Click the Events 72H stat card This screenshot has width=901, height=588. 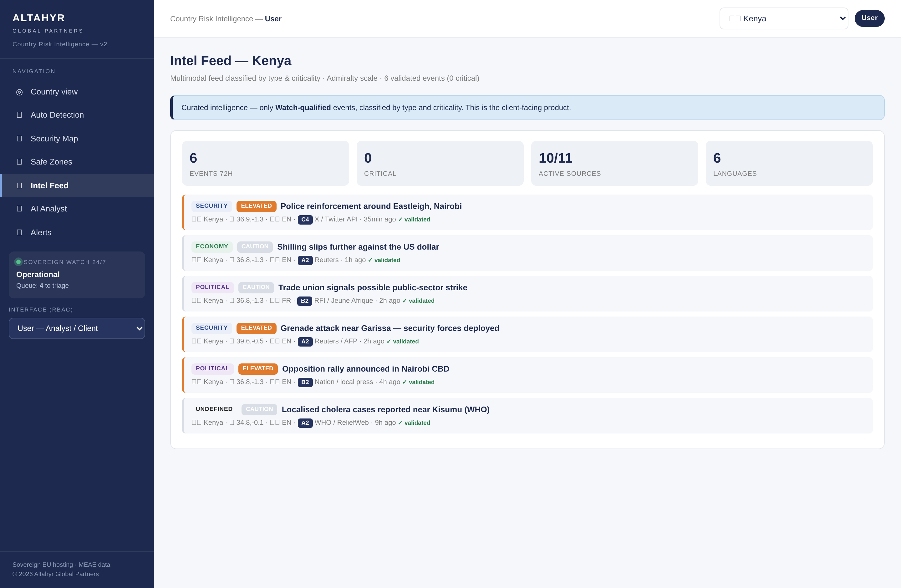coord(265,164)
